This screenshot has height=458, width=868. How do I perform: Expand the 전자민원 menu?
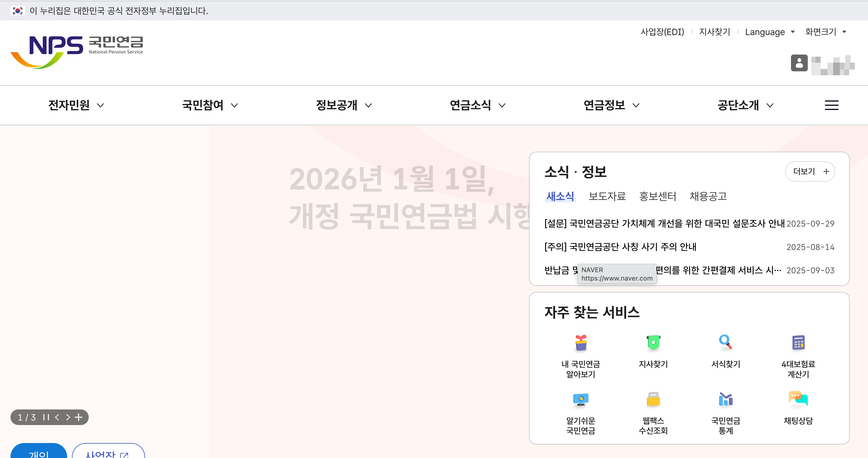pos(76,106)
